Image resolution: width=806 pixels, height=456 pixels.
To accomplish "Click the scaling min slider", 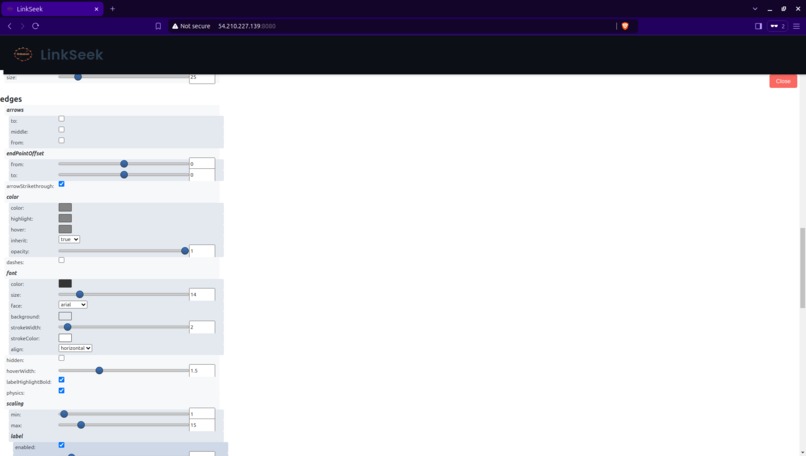I will (123, 414).
